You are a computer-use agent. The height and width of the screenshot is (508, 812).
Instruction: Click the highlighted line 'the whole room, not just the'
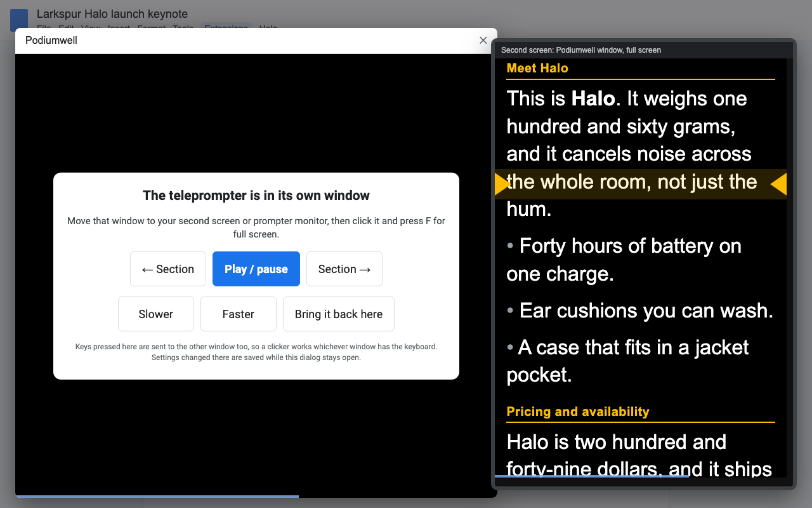(x=632, y=182)
